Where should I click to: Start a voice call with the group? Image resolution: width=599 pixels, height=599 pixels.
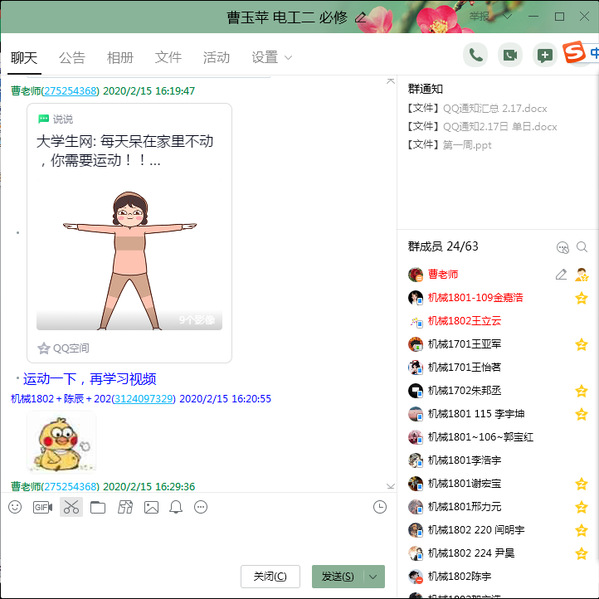pyautogui.click(x=475, y=55)
